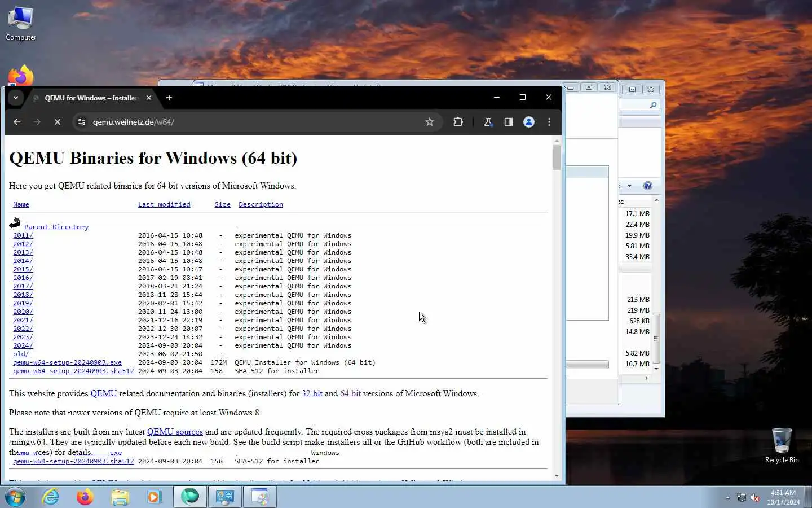812x508 pixels.
Task: Expand the tab search dropdown
Action: point(16,98)
